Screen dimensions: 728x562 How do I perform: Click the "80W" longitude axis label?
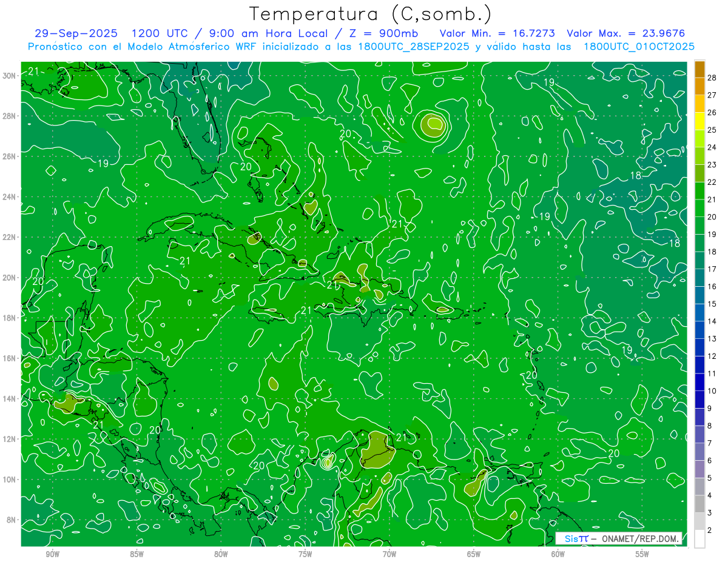(x=221, y=554)
